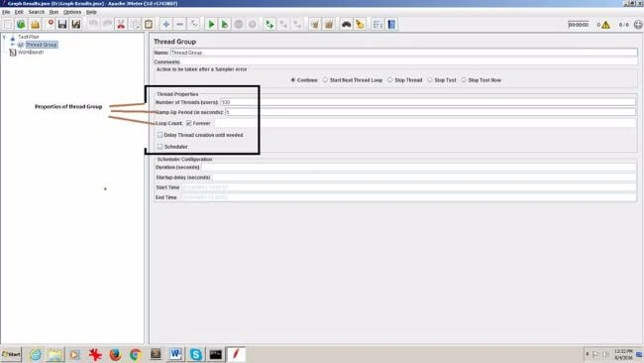Click the Paste clipboard icon
The width and height of the screenshot is (644, 363).
[149, 24]
